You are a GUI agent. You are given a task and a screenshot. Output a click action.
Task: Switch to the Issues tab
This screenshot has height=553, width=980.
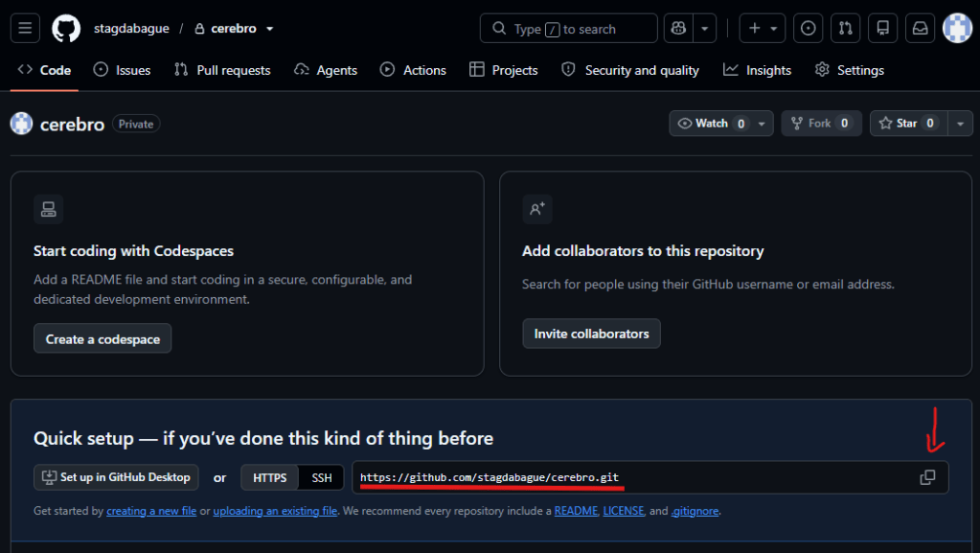[x=122, y=70]
